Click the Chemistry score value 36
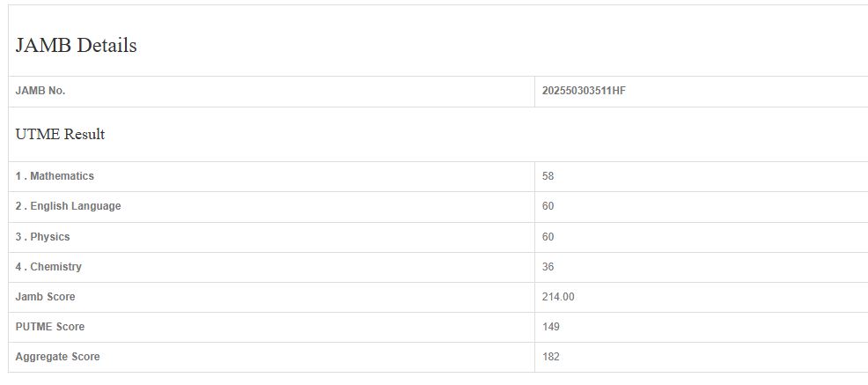 [x=548, y=267]
